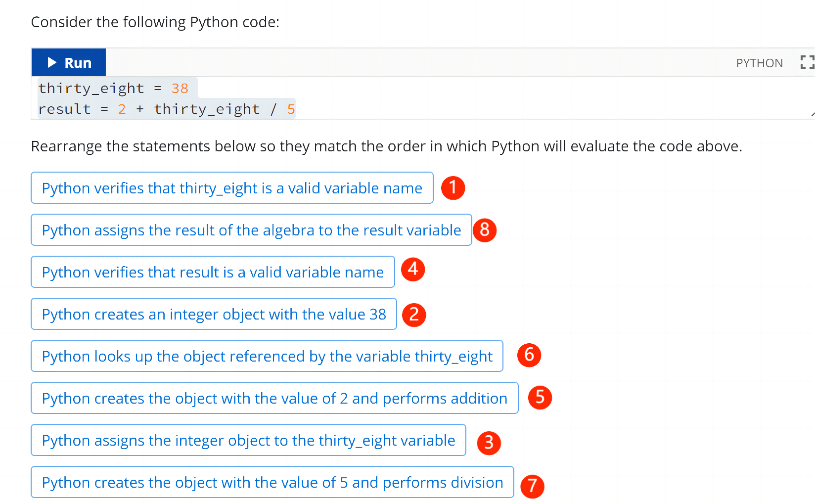
Task: Select 'Python creates an integer object with the value 38'
Action: point(214,314)
